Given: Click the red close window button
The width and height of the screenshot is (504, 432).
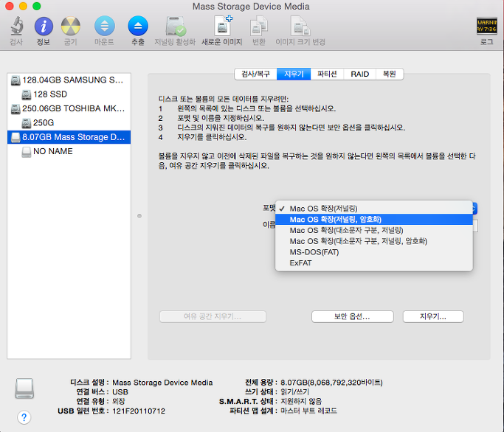Looking at the screenshot, I should pos(10,6).
